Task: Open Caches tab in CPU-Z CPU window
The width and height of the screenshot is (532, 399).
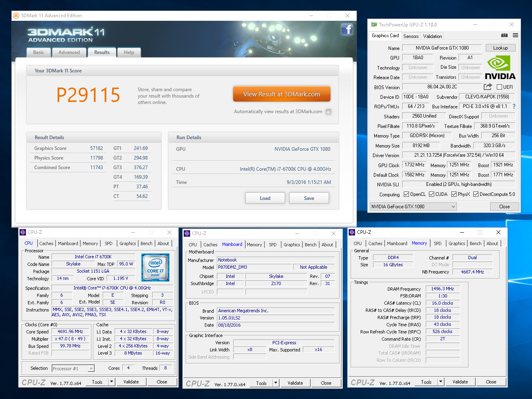Action: 46,243
